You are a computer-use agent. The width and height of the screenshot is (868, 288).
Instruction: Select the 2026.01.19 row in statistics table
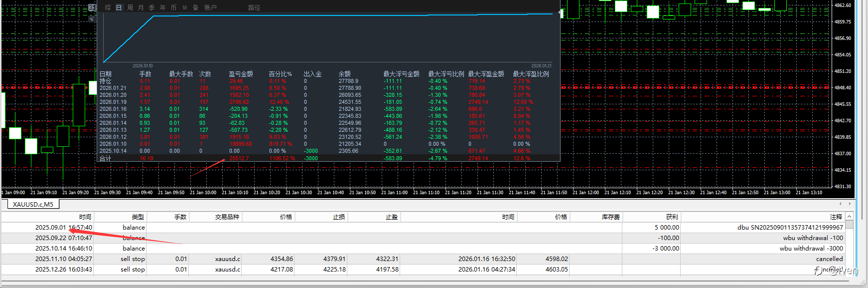click(x=328, y=102)
